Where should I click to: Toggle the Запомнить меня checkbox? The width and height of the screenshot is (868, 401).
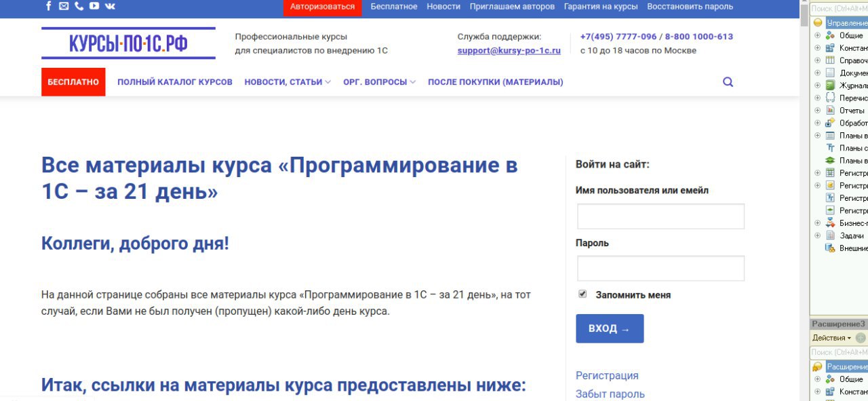(x=583, y=294)
